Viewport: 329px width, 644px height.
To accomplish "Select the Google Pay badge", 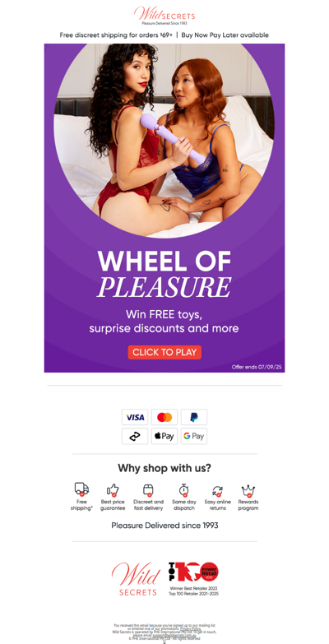I will [194, 436].
